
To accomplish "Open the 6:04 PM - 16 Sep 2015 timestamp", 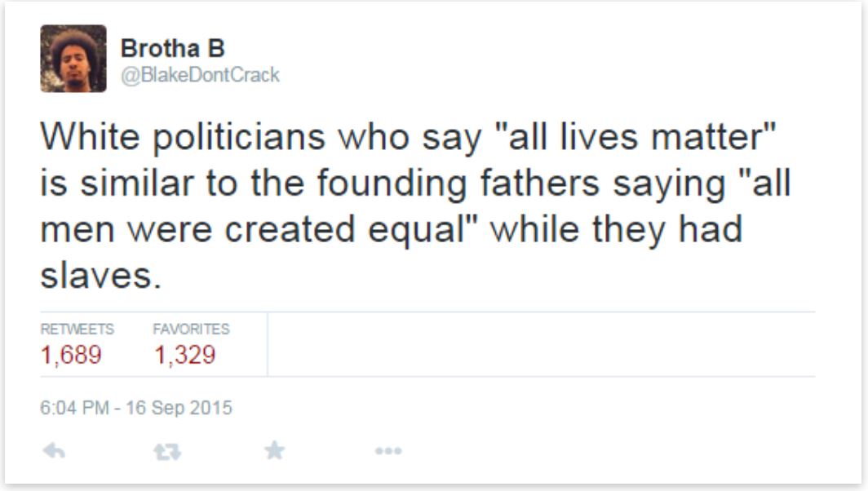I will (x=136, y=407).
